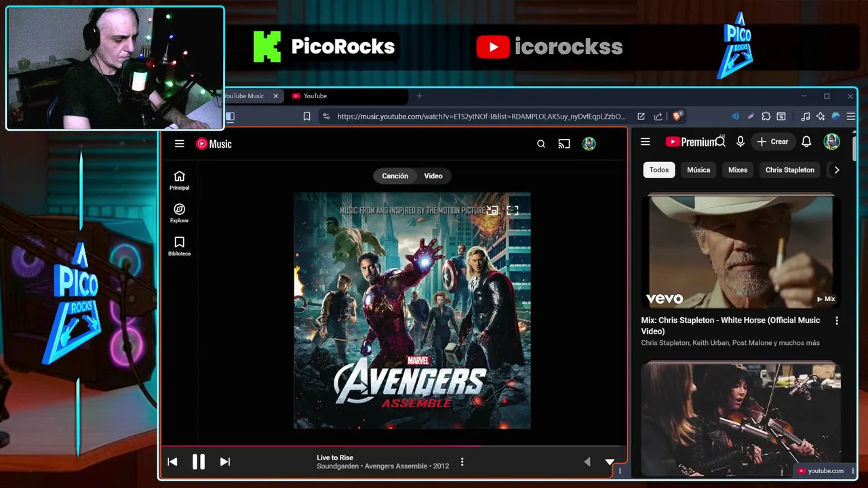Viewport: 868px width, 488px height.
Task: Switch to the Video view
Action: 433,176
